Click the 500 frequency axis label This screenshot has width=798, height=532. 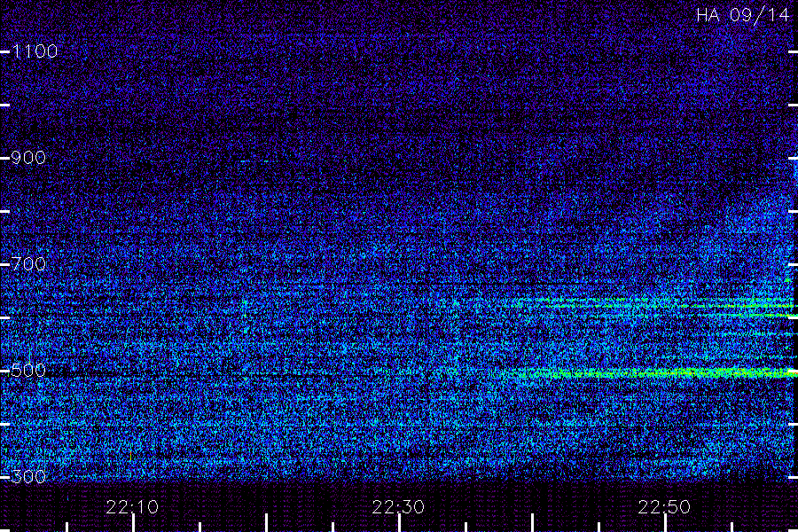[28, 371]
